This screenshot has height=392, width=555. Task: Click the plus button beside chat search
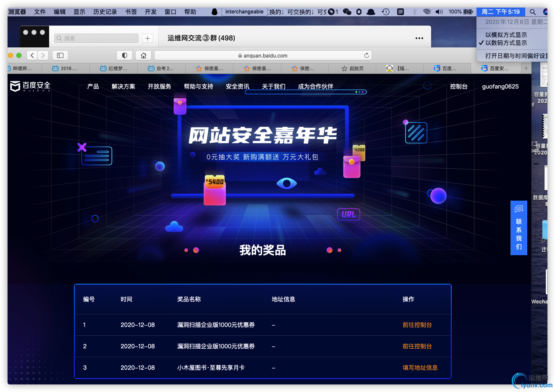pos(147,38)
